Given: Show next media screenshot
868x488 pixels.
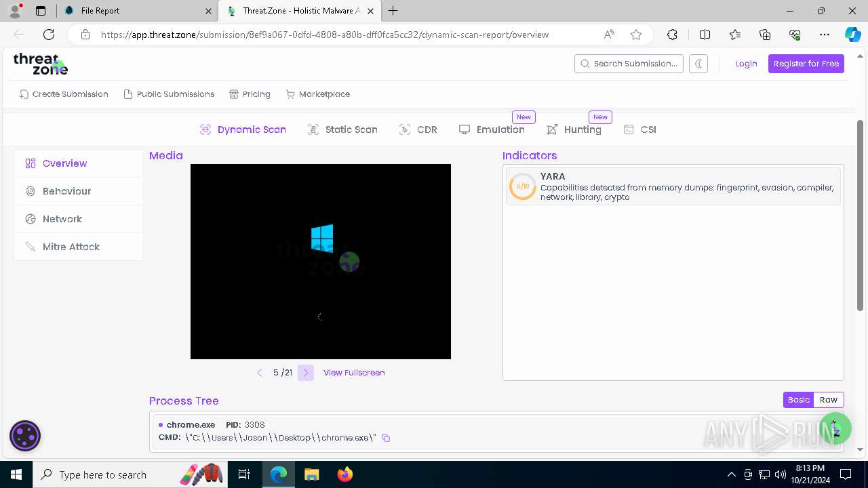Looking at the screenshot, I should click(x=306, y=373).
